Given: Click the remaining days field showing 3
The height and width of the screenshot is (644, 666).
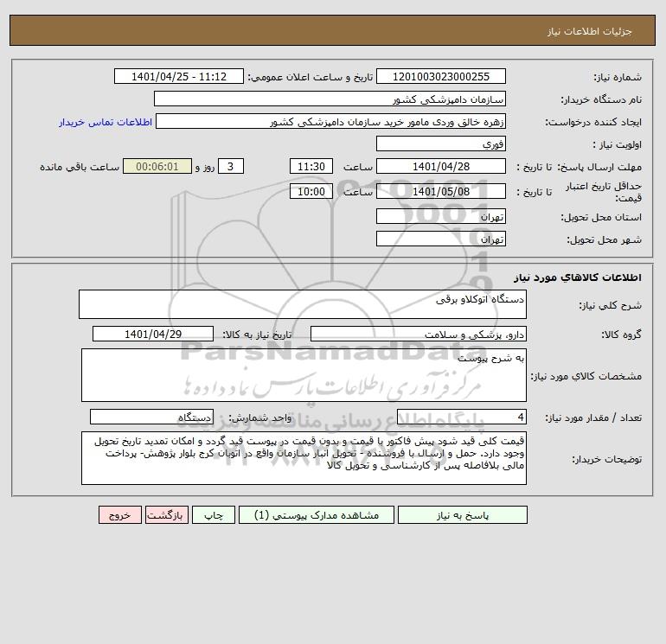Looking at the screenshot, I should 231,167.
